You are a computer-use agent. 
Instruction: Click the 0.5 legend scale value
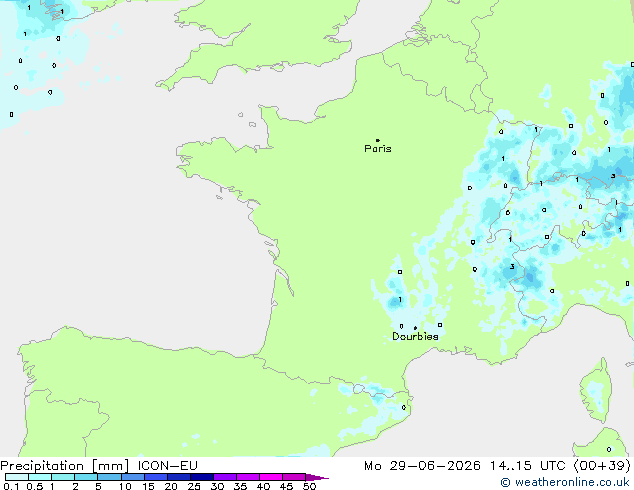click(x=35, y=486)
